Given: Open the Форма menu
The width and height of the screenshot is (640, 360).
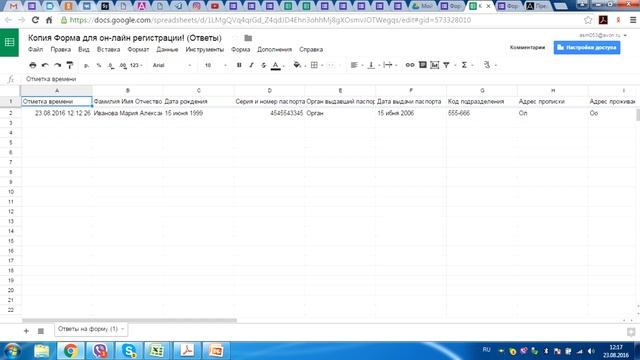Looking at the screenshot, I should [x=240, y=49].
